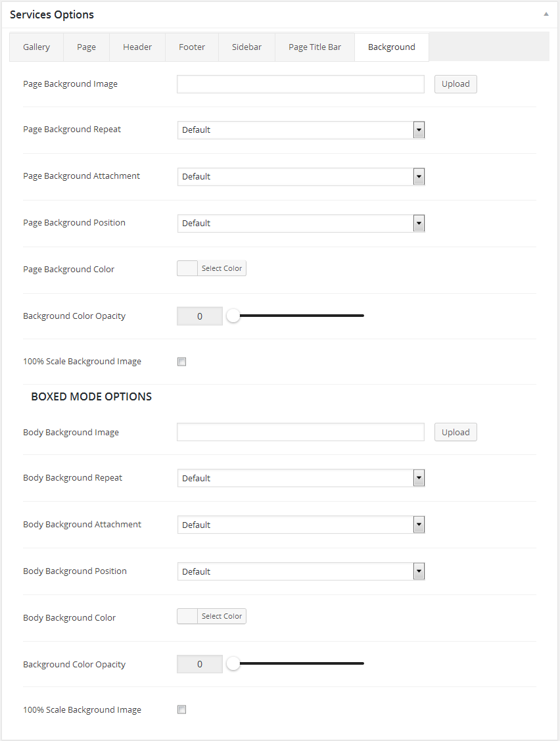Enable 100% Scale Background Image under page options

click(182, 362)
